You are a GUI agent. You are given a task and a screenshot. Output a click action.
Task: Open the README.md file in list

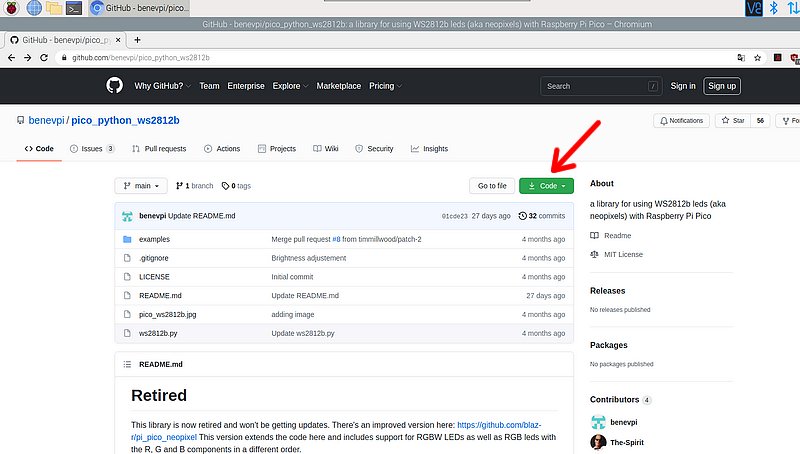click(x=160, y=295)
